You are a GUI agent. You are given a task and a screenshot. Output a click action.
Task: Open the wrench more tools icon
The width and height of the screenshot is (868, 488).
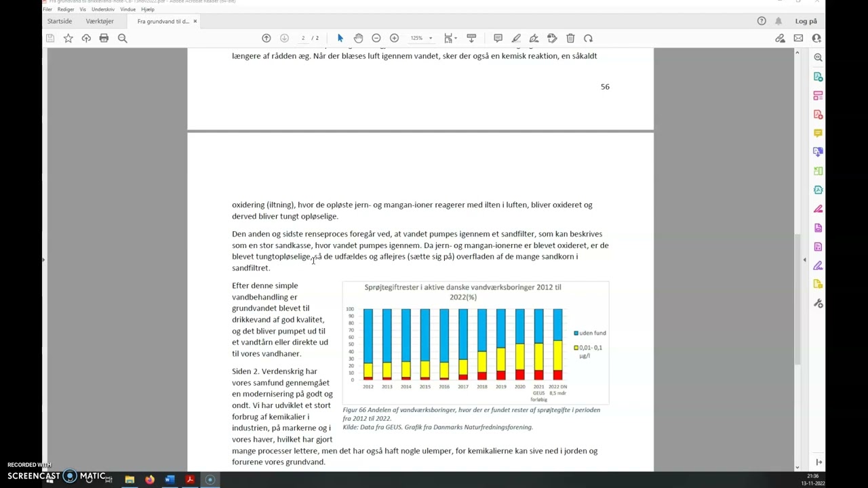(818, 304)
